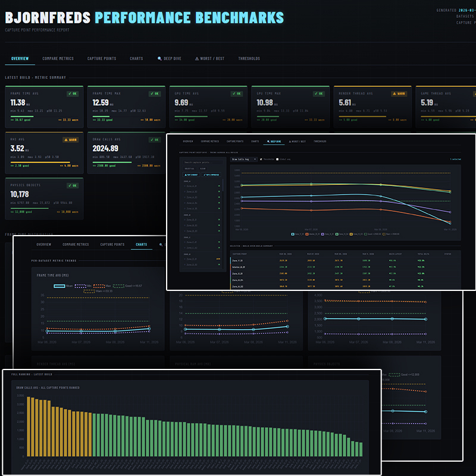Click the warn status badge beside Zone_D_01

(x=218, y=259)
